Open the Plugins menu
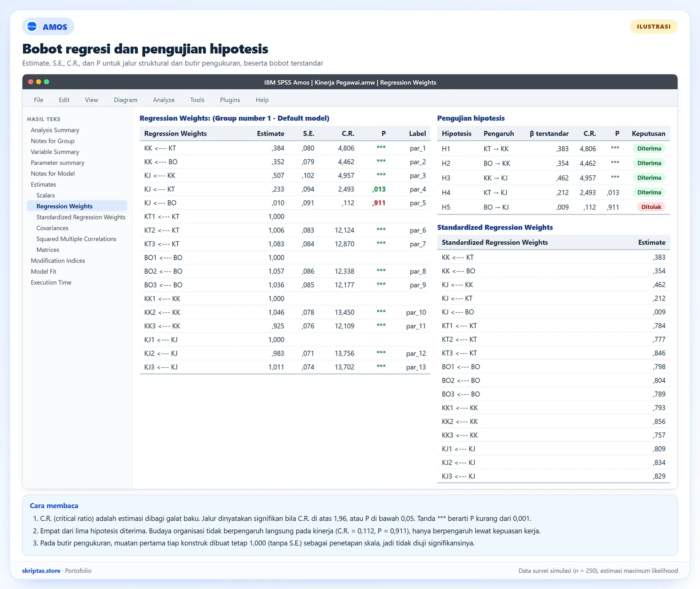Viewport: 700px width, 589px height. pos(230,100)
